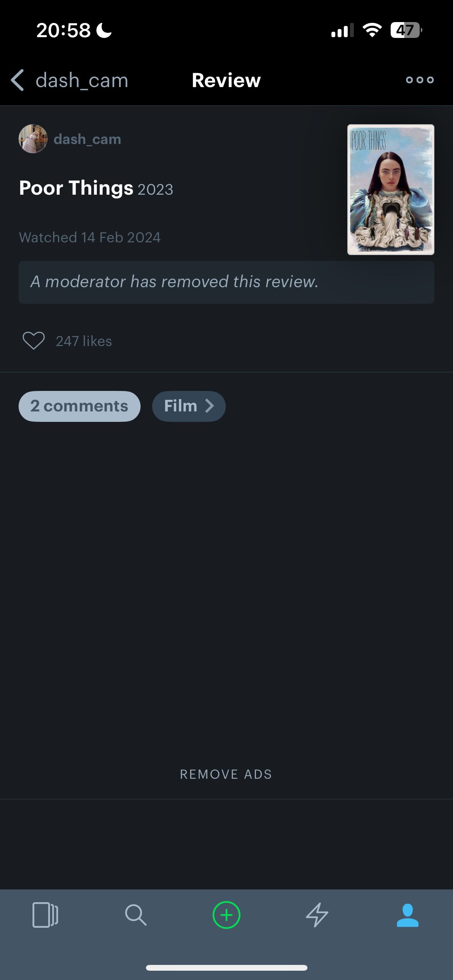Open the films feed tab icon
The image size is (453, 980).
click(x=45, y=915)
